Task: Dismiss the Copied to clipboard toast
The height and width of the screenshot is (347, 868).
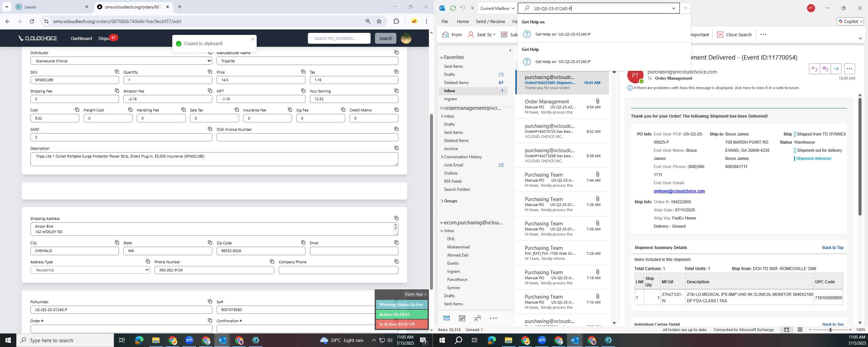Action: coord(252,39)
